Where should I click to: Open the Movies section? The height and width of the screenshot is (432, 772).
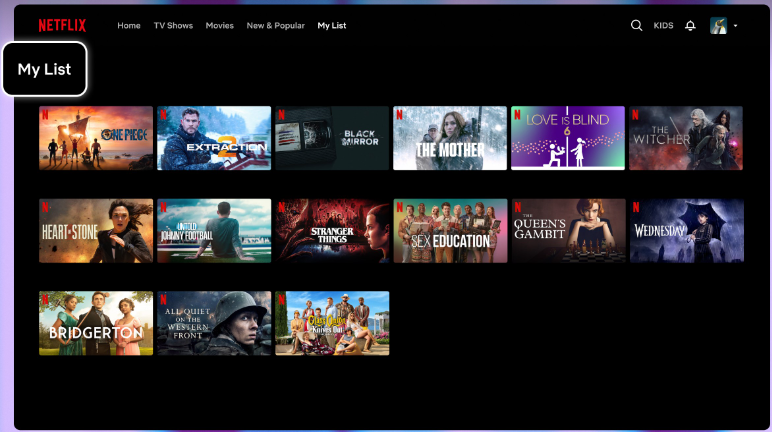point(219,26)
